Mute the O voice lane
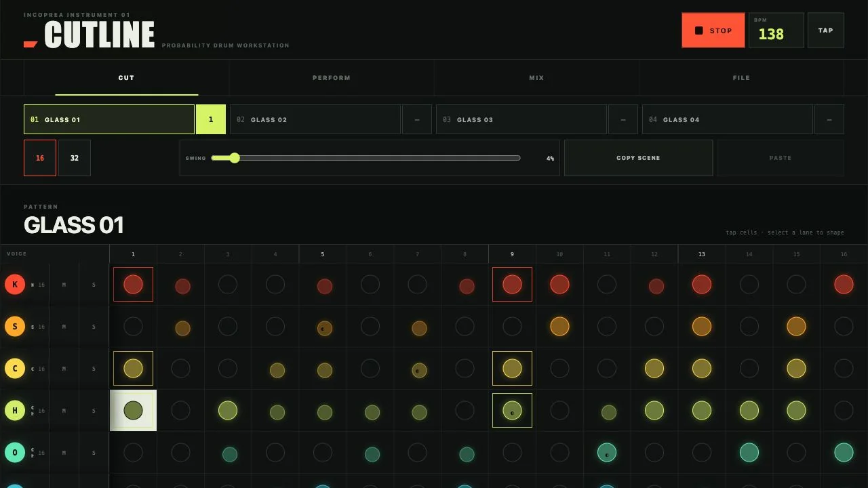868x488 pixels. [x=64, y=453]
